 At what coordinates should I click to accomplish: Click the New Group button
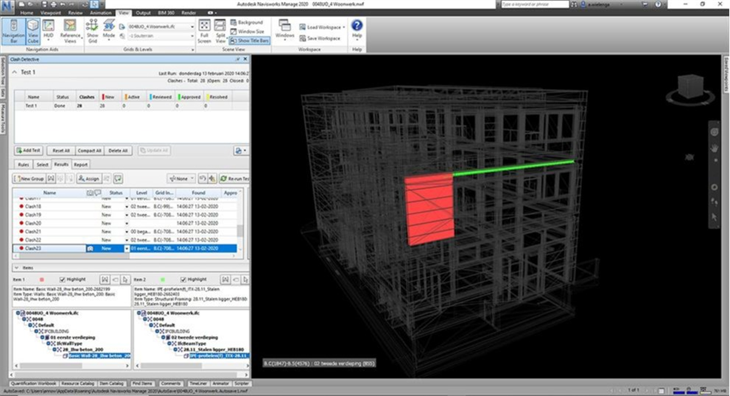[29, 179]
